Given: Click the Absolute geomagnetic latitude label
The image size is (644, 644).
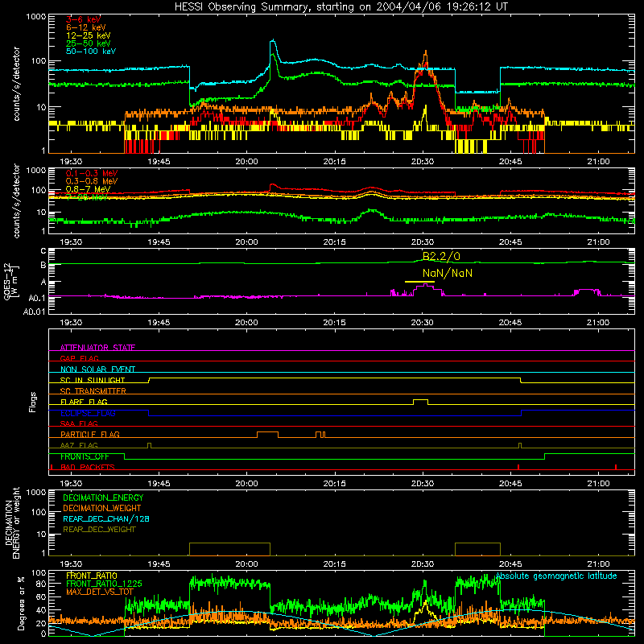Looking at the screenshot, I should [556, 576].
